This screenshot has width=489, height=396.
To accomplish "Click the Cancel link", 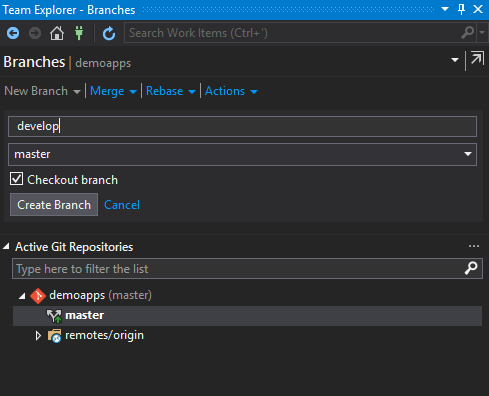I will pyautogui.click(x=122, y=205).
